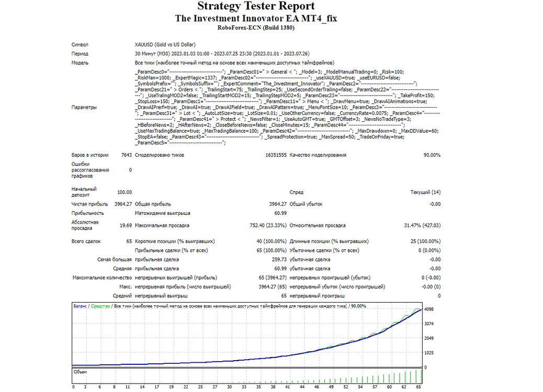The image size is (543, 392).
Task: Click the "Общий убыток" label
Action: [306, 204]
